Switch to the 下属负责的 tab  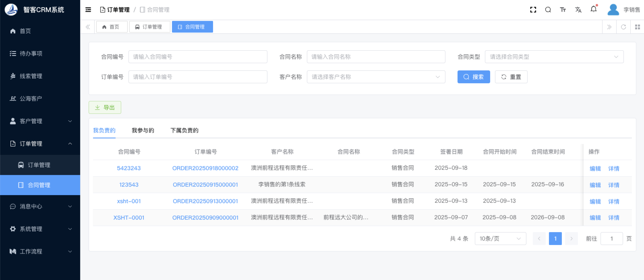point(184,130)
